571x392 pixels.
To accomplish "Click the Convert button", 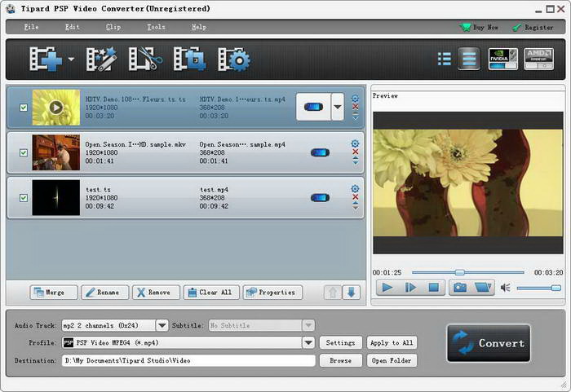I will (x=489, y=343).
